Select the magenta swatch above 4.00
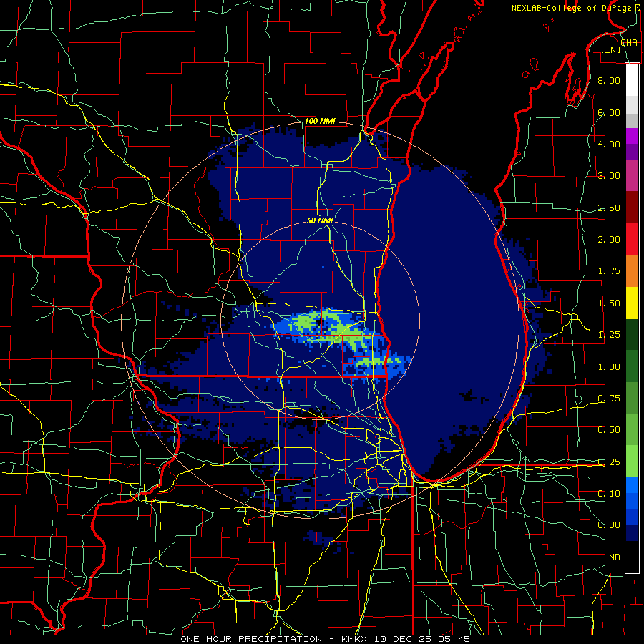The height and width of the screenshot is (644, 644). point(632,136)
